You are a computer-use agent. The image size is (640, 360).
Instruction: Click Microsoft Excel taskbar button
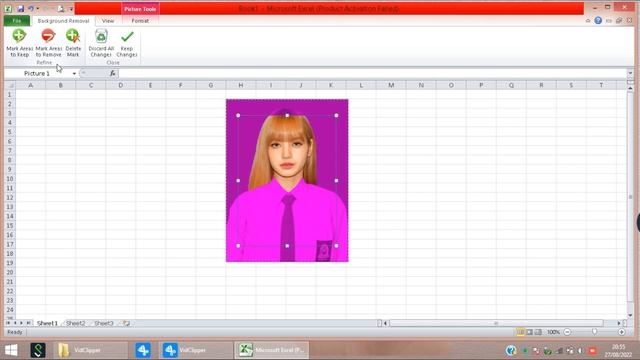[272, 350]
